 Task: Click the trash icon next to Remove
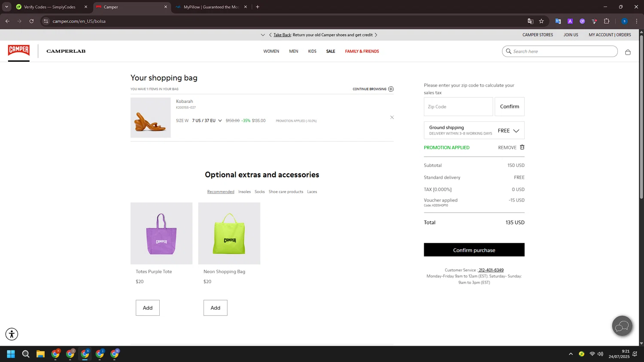[x=522, y=147]
